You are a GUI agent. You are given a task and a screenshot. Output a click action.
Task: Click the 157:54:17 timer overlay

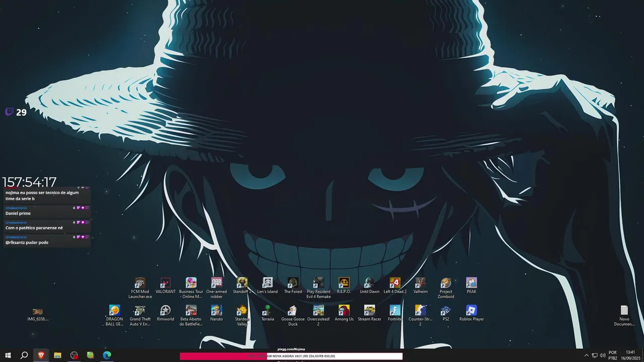[x=29, y=182]
